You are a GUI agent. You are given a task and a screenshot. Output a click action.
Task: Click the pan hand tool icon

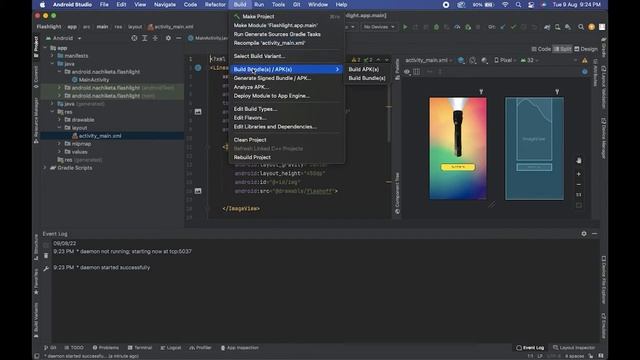pos(579,160)
